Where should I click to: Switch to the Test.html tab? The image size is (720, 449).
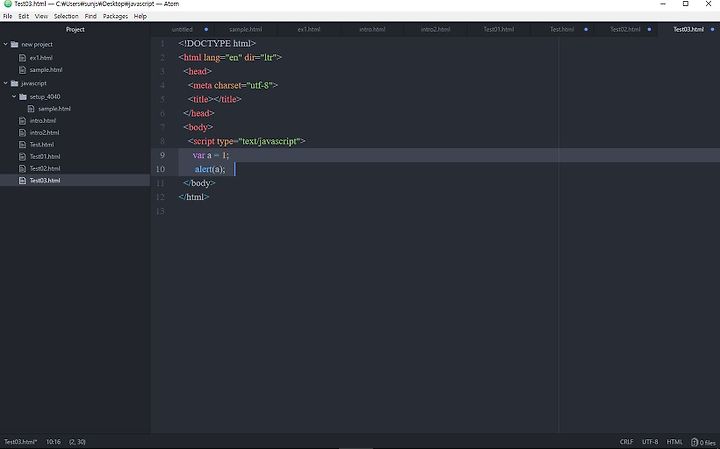pyautogui.click(x=562, y=29)
